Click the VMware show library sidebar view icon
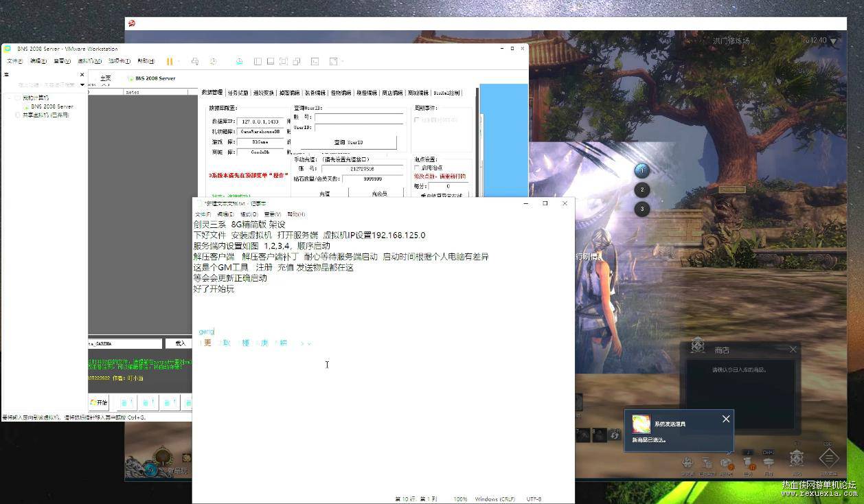864x504 pixels. pos(258,61)
